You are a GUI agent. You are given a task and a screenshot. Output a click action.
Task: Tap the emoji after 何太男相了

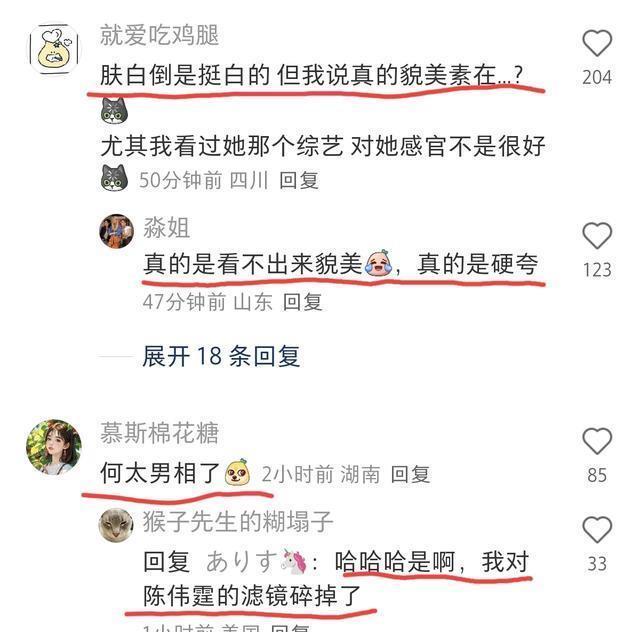238,473
